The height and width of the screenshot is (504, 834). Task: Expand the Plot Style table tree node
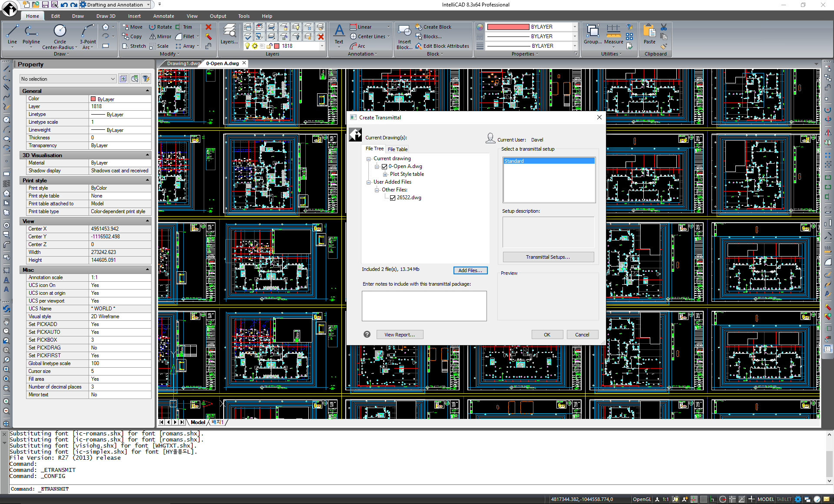coord(385,174)
